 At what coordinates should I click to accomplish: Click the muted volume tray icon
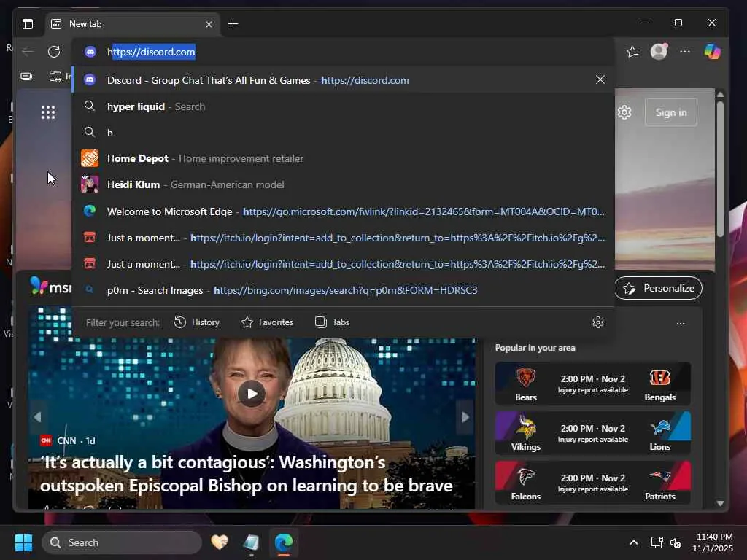[x=675, y=542]
